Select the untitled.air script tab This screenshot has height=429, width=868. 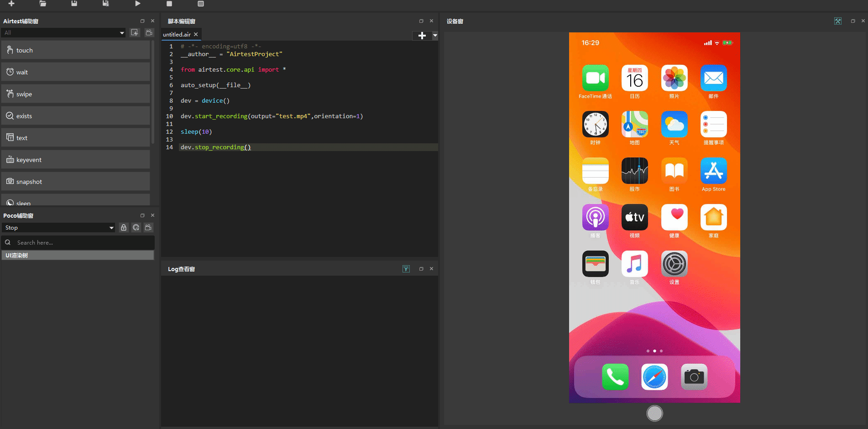pyautogui.click(x=177, y=35)
